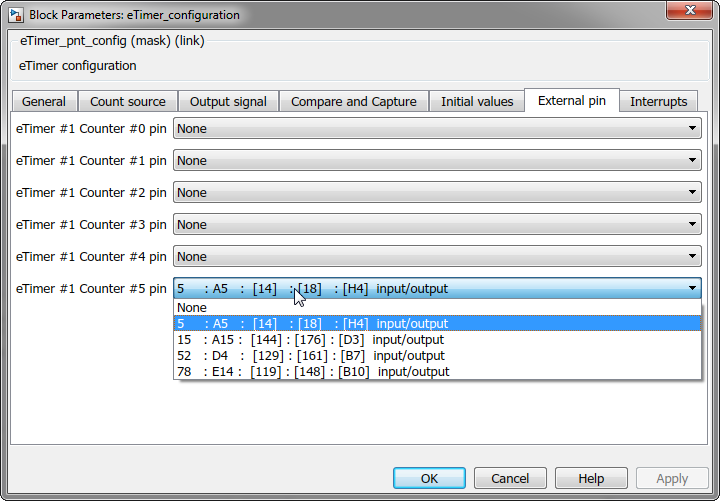Open Help for this block
This screenshot has height=501, width=720.
591,478
